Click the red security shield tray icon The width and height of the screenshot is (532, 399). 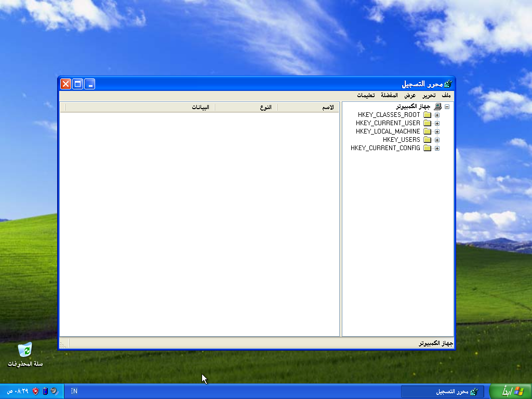tap(36, 391)
